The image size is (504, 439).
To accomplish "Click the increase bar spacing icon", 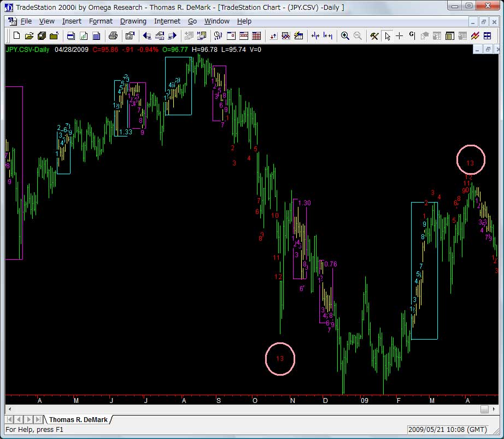I will coord(328,36).
